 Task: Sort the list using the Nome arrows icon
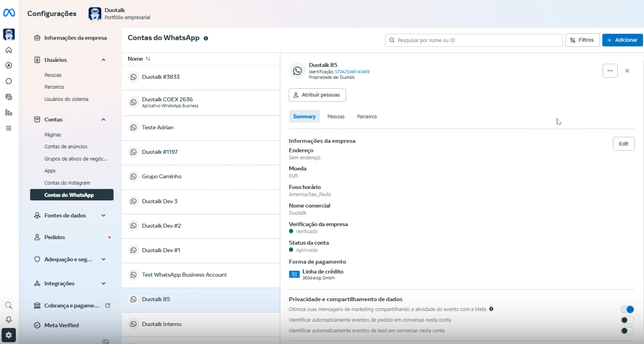(x=148, y=59)
